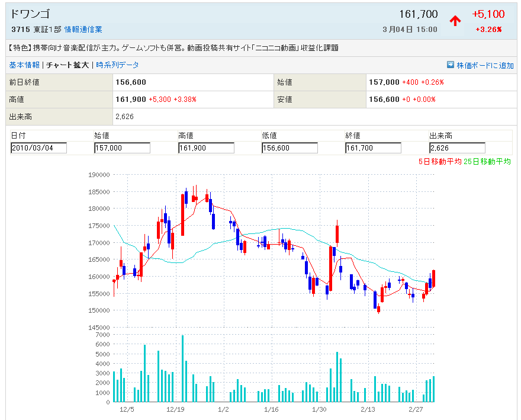This screenshot has height=420, width=521.
Task: Open the 基本情報 link
Action: (x=24, y=65)
